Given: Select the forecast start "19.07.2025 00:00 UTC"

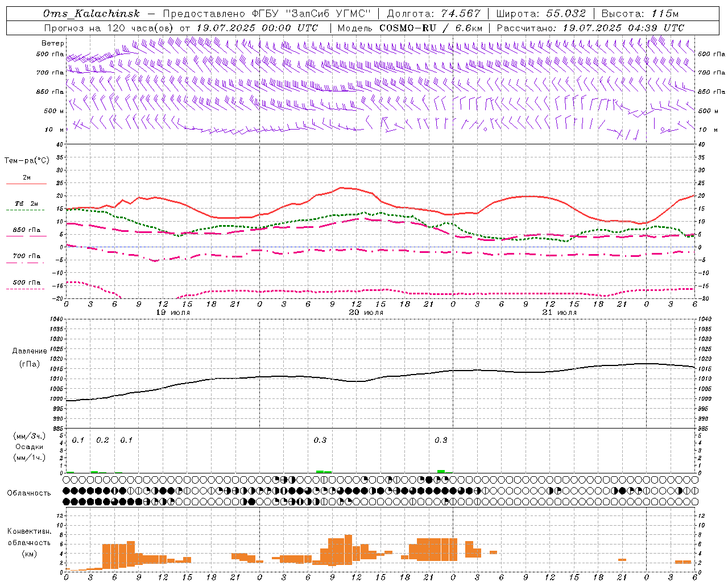Looking at the screenshot, I should click(257, 28).
